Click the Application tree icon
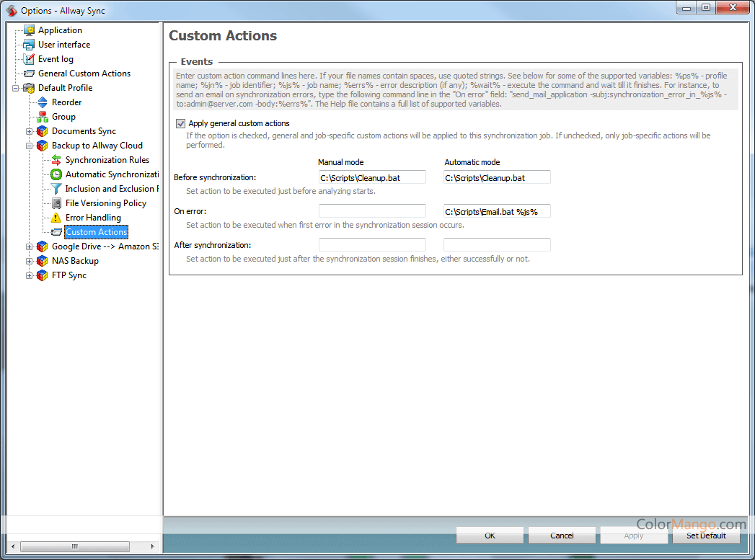The width and height of the screenshot is (755, 560). tap(30, 30)
